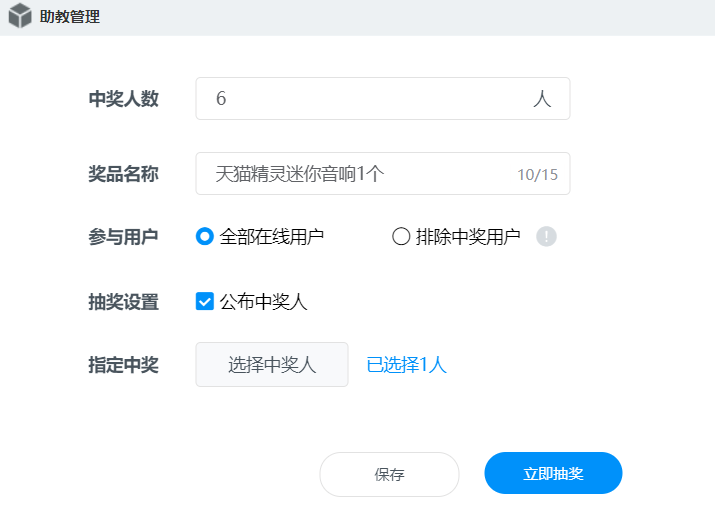This screenshot has height=528, width=715.
Task: Select the 排除中奖用户 radio circle
Action: tap(401, 236)
